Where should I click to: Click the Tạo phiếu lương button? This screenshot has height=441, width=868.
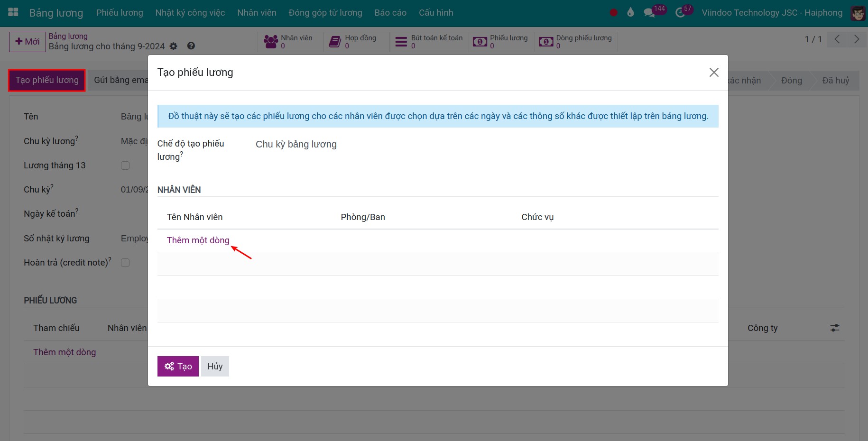point(47,80)
